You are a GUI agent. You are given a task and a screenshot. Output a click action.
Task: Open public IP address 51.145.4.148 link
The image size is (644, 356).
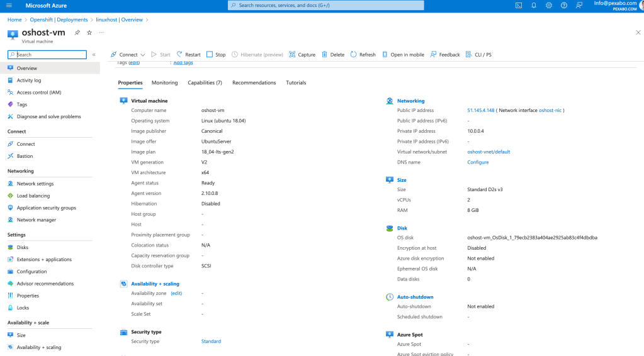[x=480, y=110]
